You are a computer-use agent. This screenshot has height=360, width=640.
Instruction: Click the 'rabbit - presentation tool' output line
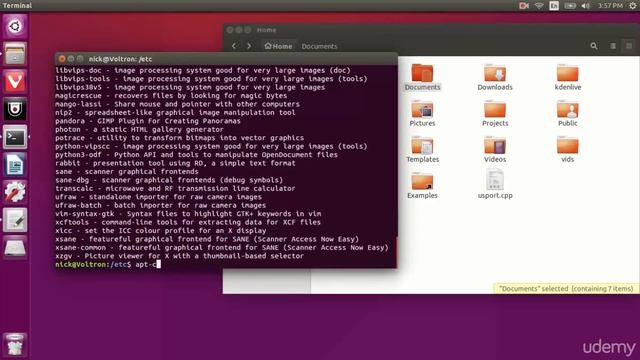(x=175, y=163)
